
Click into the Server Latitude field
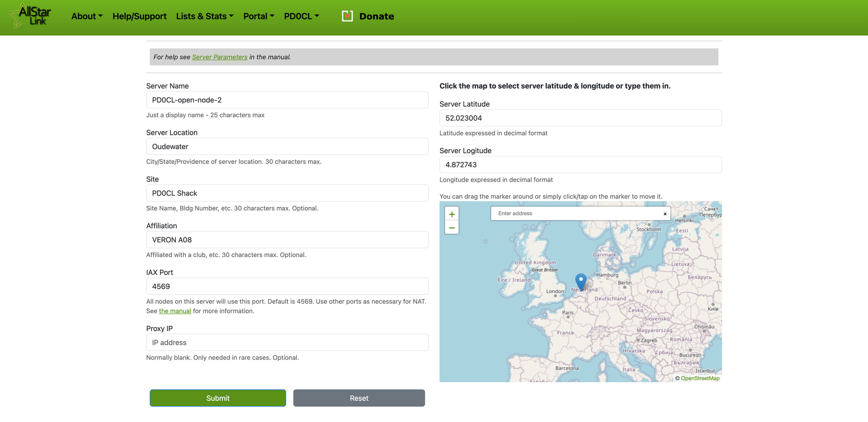tap(580, 118)
